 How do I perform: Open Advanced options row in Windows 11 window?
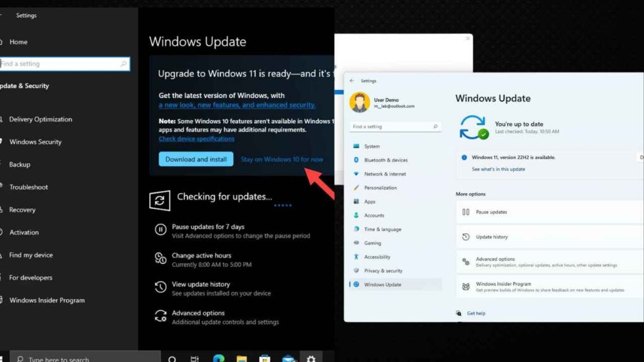coord(550,262)
